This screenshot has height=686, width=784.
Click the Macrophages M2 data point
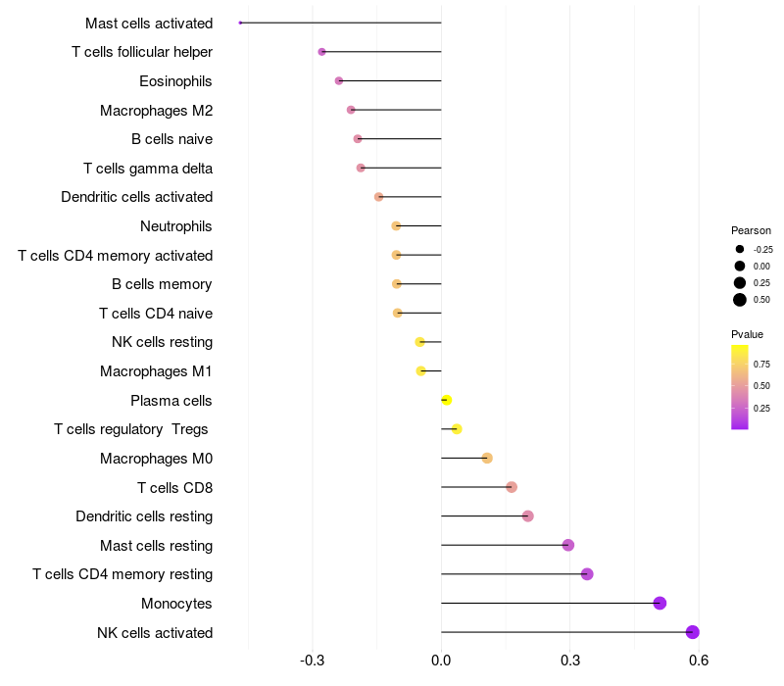point(351,110)
